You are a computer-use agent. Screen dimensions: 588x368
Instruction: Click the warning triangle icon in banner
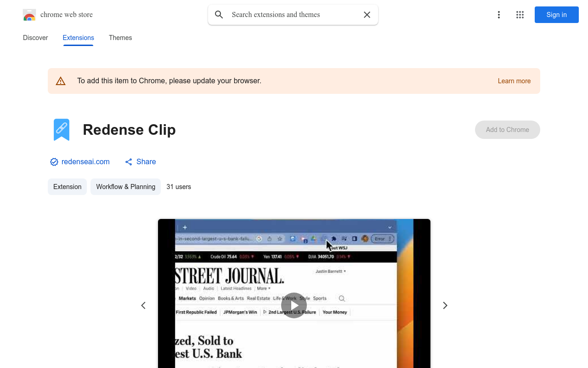(61, 81)
